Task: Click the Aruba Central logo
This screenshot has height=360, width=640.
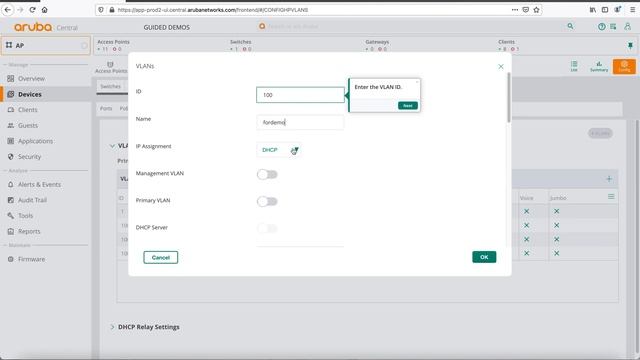Action: pyautogui.click(x=45, y=27)
